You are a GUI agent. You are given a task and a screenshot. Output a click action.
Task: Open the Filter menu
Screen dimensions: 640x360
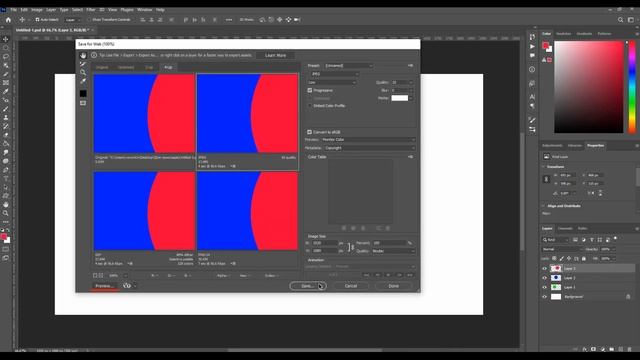pyautogui.click(x=91, y=10)
